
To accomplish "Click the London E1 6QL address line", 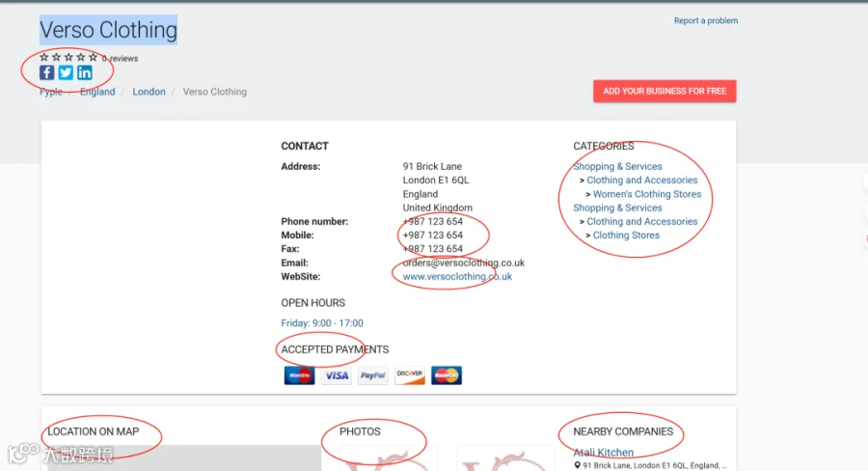I will [x=436, y=180].
